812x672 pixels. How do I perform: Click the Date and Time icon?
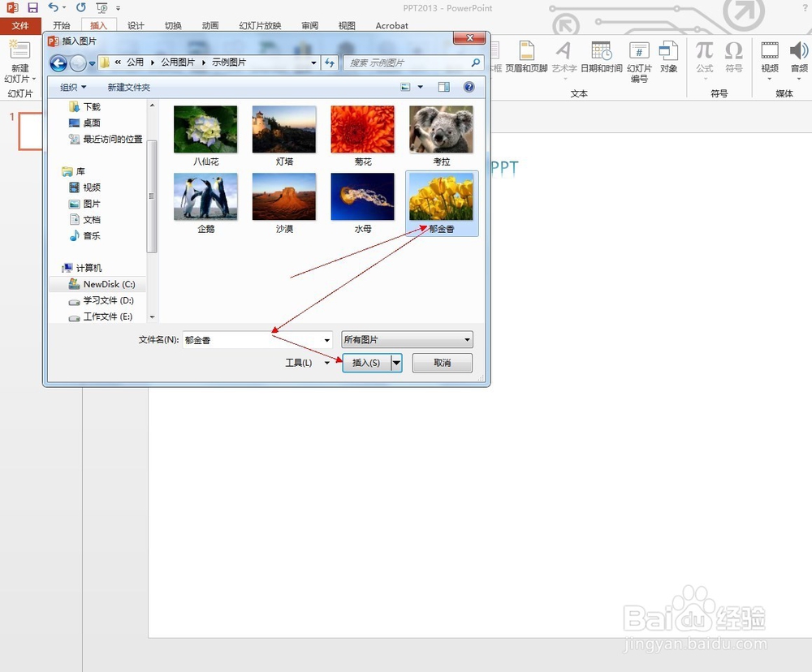pyautogui.click(x=601, y=51)
